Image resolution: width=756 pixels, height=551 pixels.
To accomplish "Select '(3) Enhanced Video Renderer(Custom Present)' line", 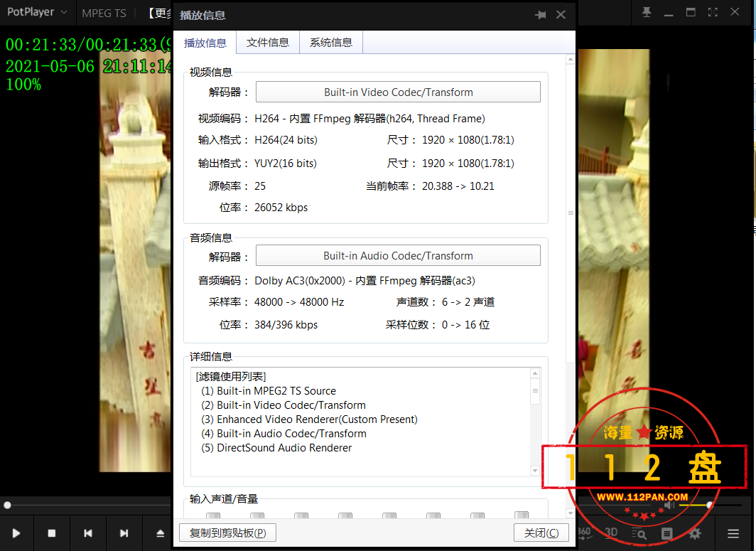I will [x=310, y=419].
